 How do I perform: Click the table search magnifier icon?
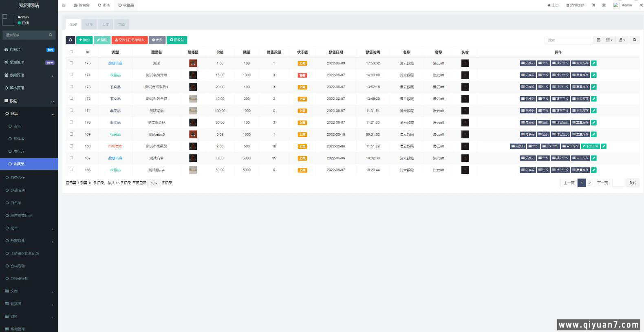click(634, 40)
